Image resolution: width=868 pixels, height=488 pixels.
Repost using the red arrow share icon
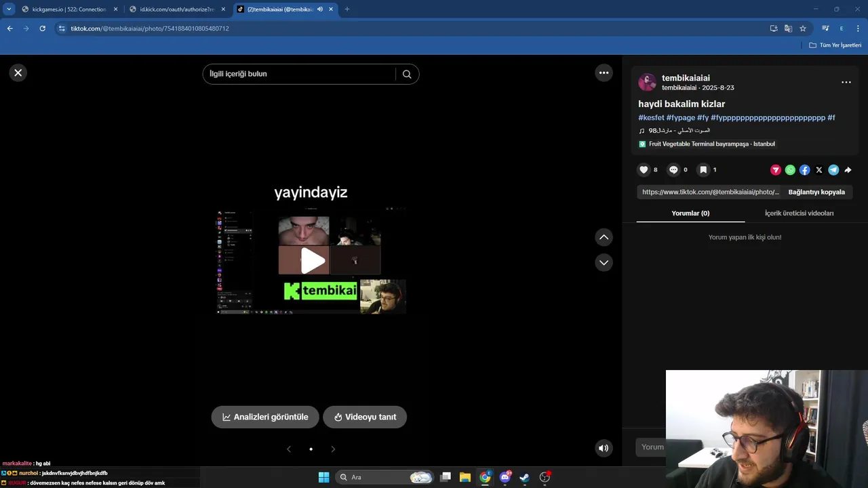point(776,170)
